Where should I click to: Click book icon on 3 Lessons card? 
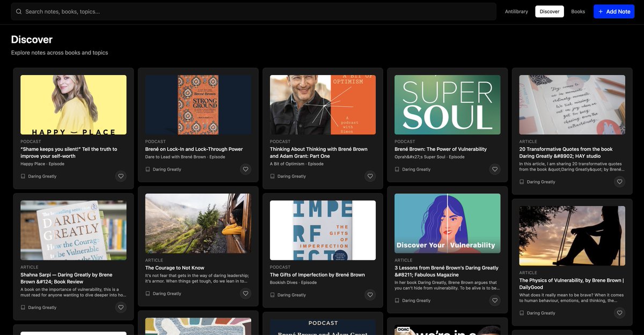pyautogui.click(x=397, y=301)
